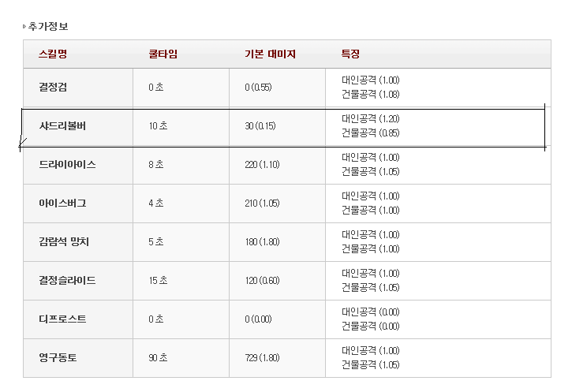
Task: Click the arrow icon beside 추가정보
Action: click(x=24, y=27)
